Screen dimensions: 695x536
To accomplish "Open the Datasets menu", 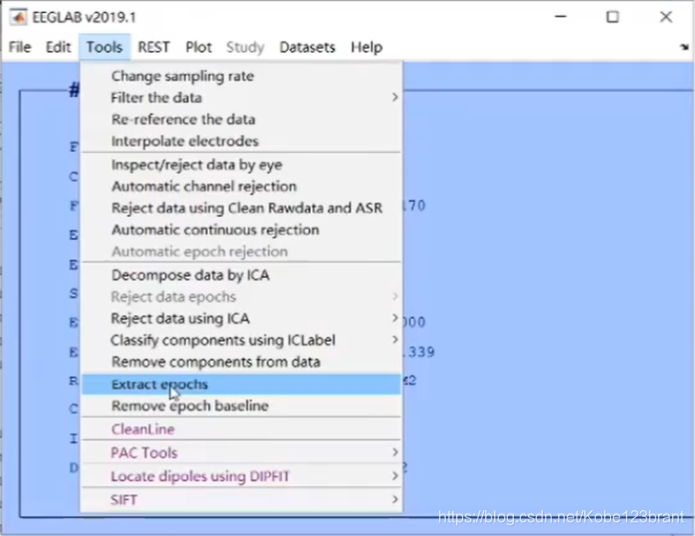I will click(307, 47).
